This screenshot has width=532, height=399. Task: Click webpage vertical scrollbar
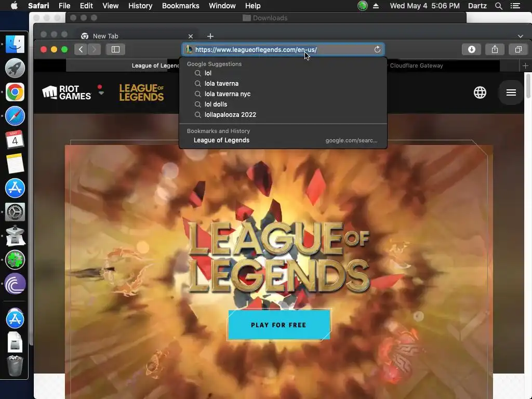point(528,86)
